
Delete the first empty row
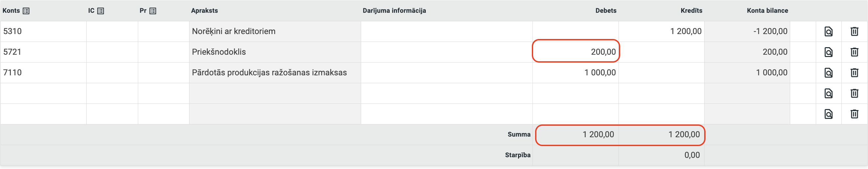click(x=854, y=93)
